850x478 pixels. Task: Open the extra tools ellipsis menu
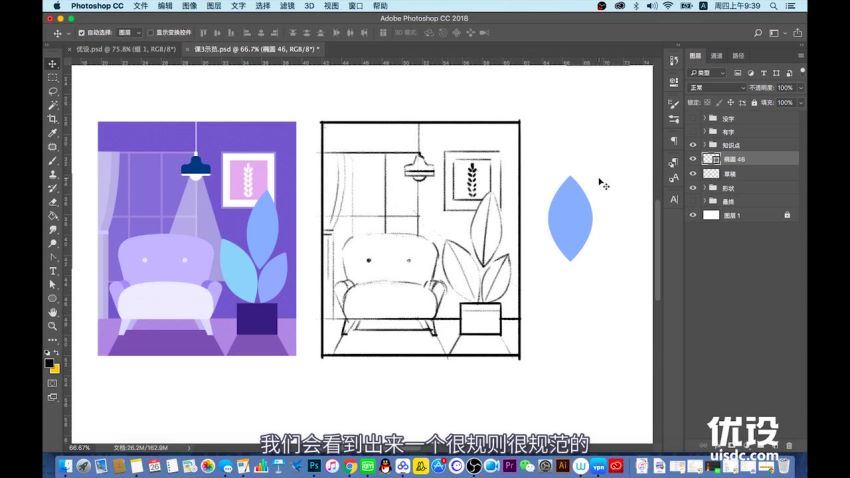pyautogui.click(x=53, y=340)
